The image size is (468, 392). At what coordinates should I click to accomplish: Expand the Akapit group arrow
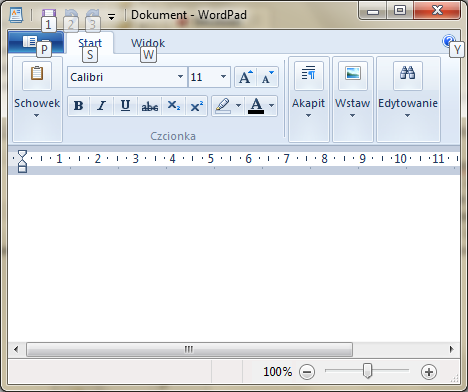tap(309, 116)
